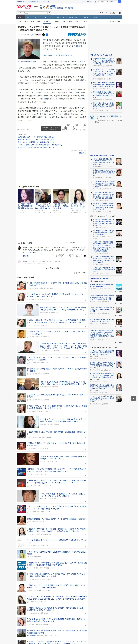The image size is (138, 644).
Task: Click the 学びがある mortarboard reaction icon
Action: coord(66,127)
